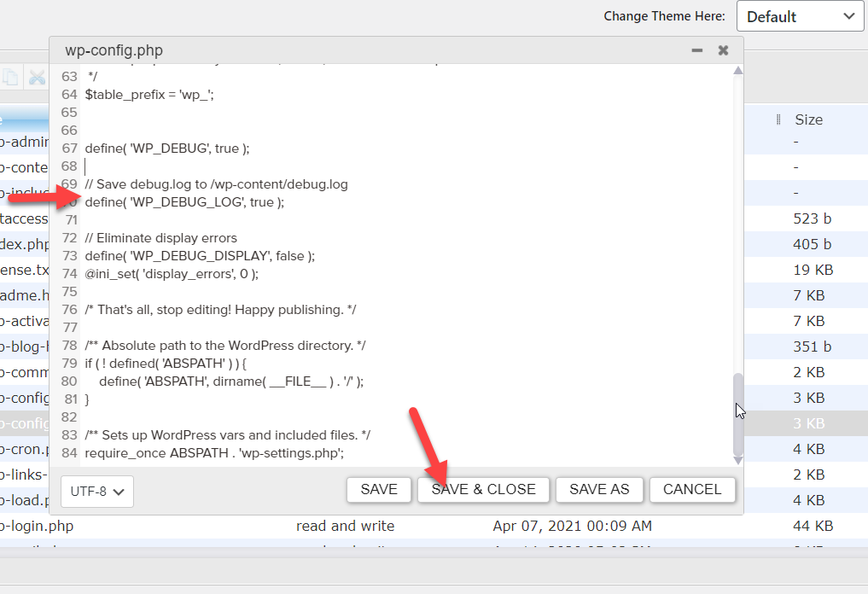868x594 pixels.
Task: Click 'read and write' permission for wp-login.php
Action: click(346, 526)
